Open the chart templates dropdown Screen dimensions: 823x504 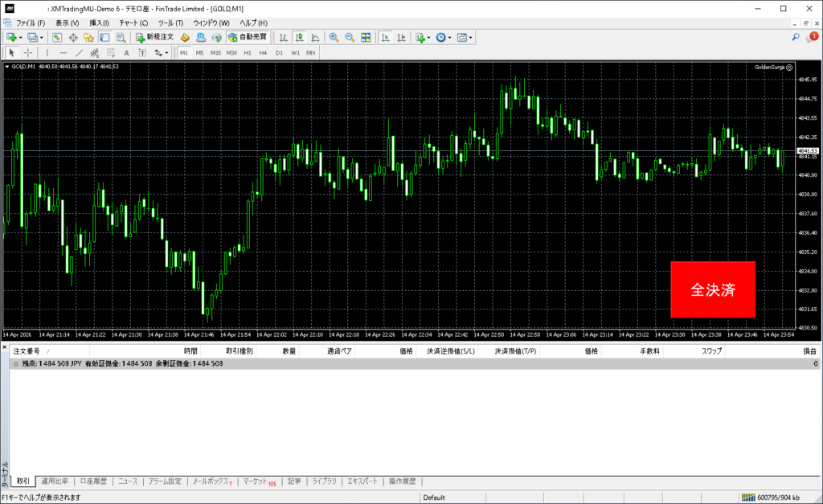pos(468,38)
